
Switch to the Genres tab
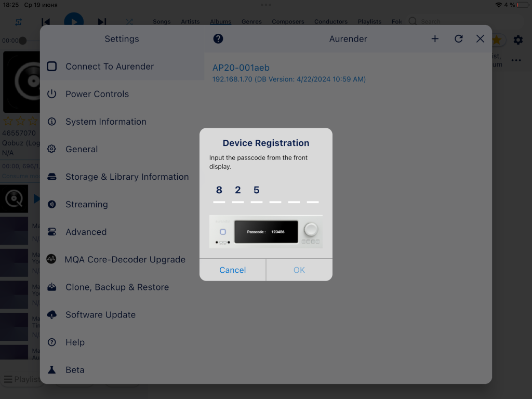tap(251, 21)
